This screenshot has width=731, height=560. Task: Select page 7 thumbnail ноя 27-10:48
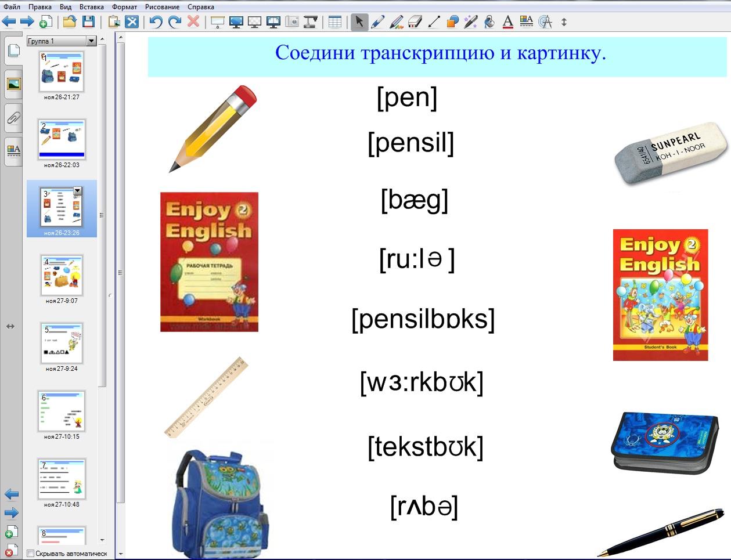(x=62, y=479)
